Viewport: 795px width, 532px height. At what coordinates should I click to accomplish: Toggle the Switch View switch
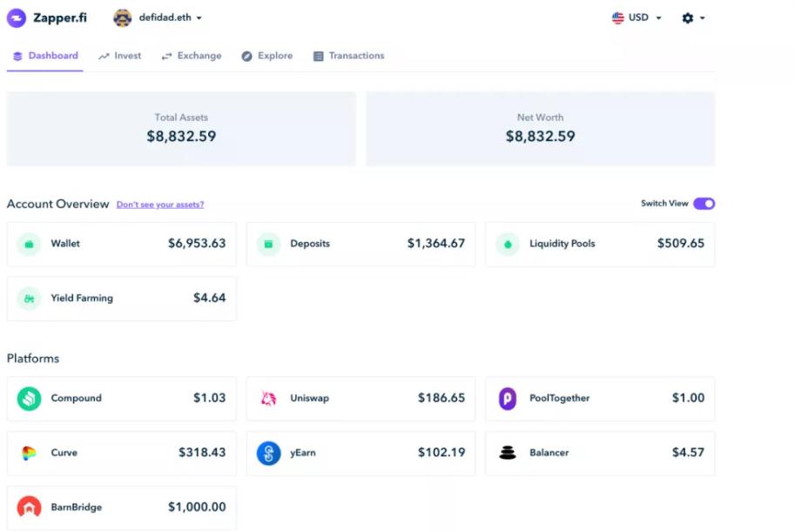pyautogui.click(x=704, y=204)
